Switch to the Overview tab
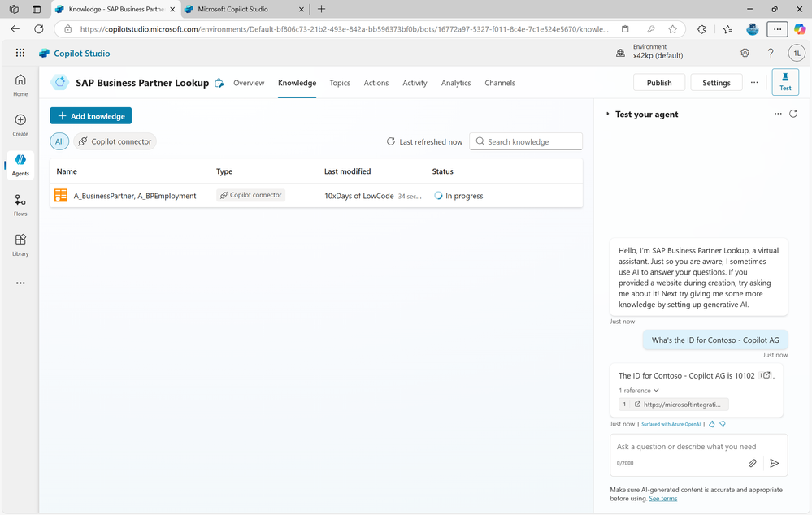The width and height of the screenshot is (812, 515). click(x=249, y=83)
